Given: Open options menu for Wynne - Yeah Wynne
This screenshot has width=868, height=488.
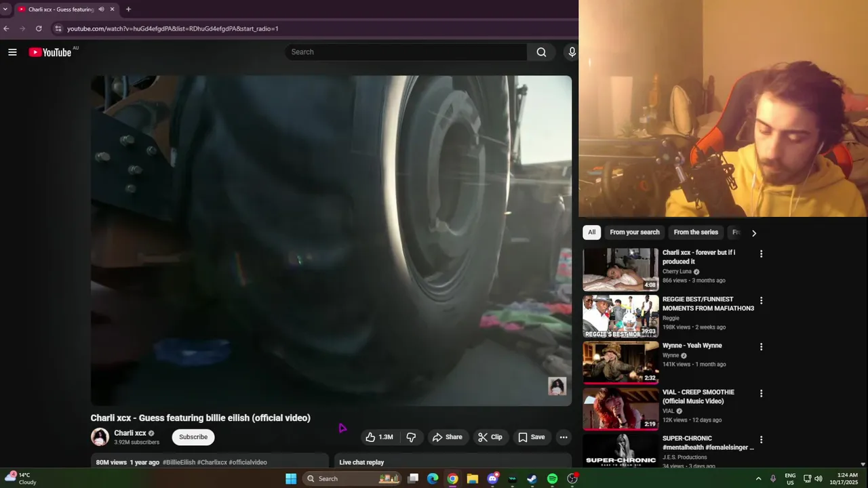Looking at the screenshot, I should 761,346.
